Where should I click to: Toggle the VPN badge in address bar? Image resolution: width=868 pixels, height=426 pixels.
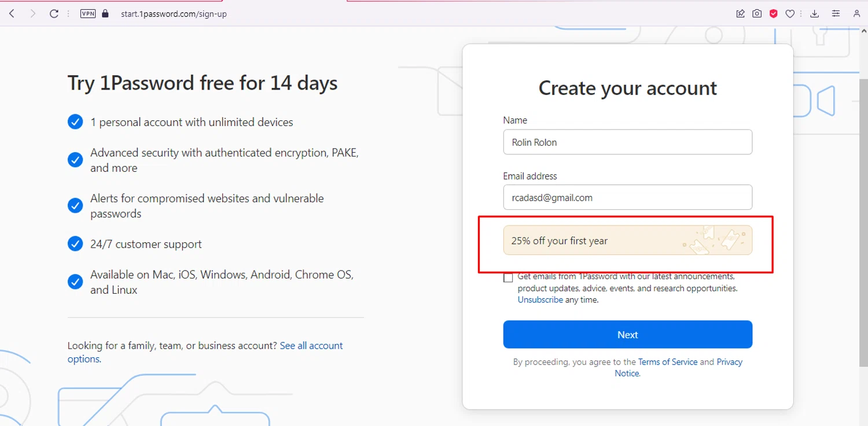tap(88, 13)
